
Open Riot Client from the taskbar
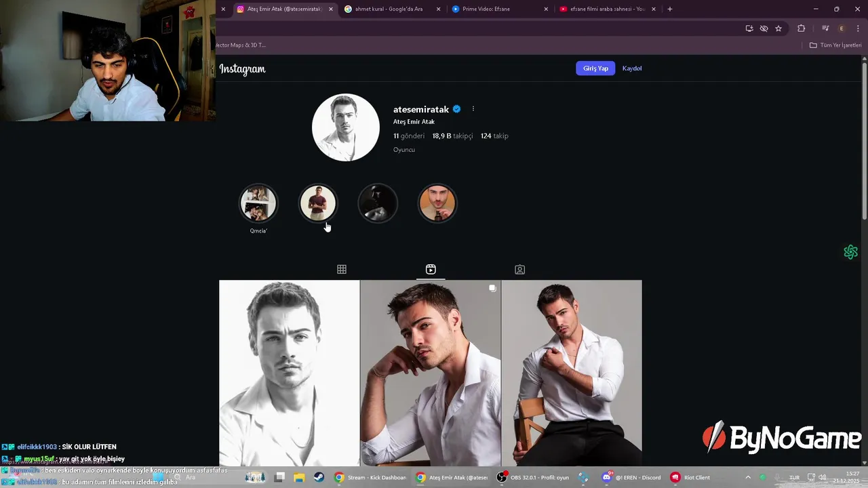pos(690,478)
